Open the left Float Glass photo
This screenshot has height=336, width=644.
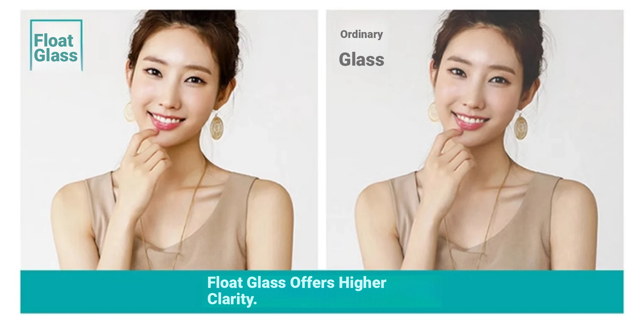tap(169, 140)
